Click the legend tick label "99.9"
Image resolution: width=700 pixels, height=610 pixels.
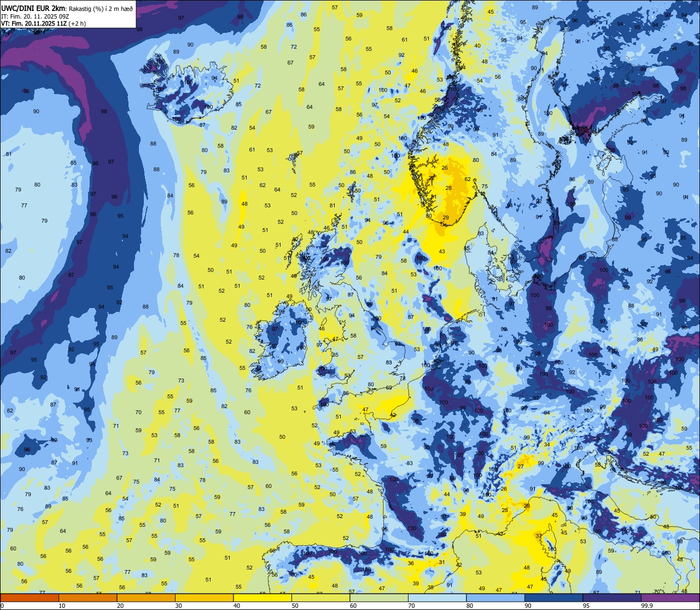647,606
